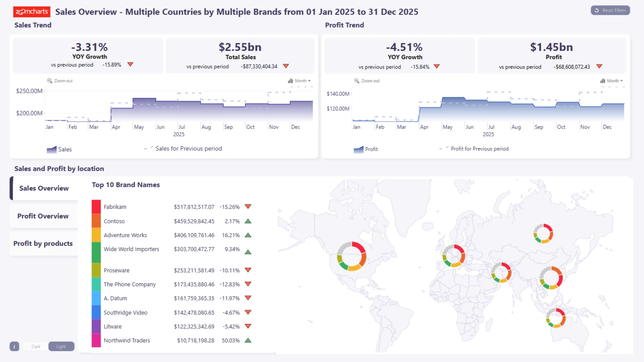
Task: Open the Sales Overview tab
Action: coord(44,188)
